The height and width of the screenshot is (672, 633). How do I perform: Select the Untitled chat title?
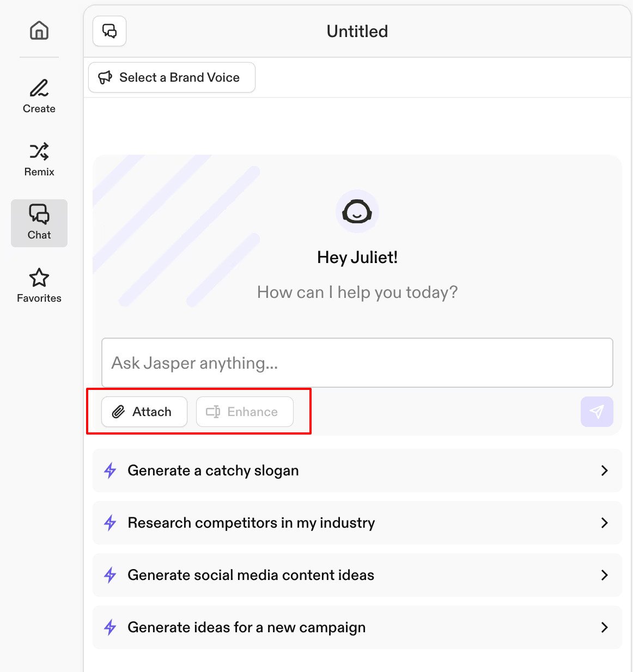click(x=357, y=32)
